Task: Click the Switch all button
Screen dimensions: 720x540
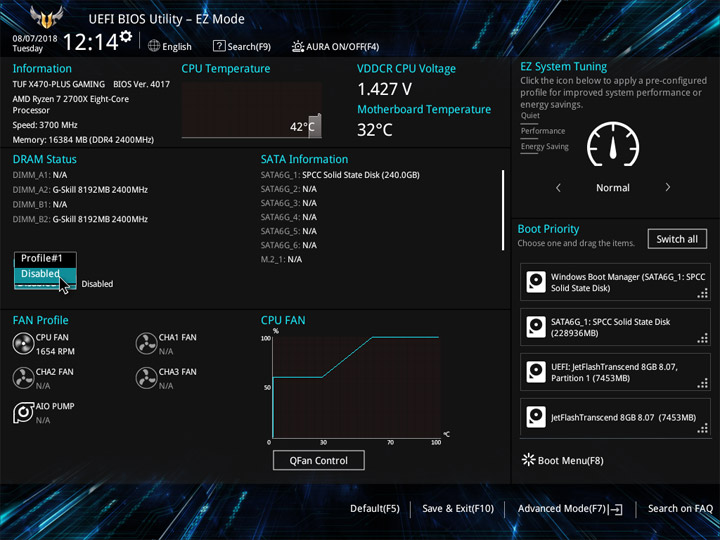Action: pos(677,239)
